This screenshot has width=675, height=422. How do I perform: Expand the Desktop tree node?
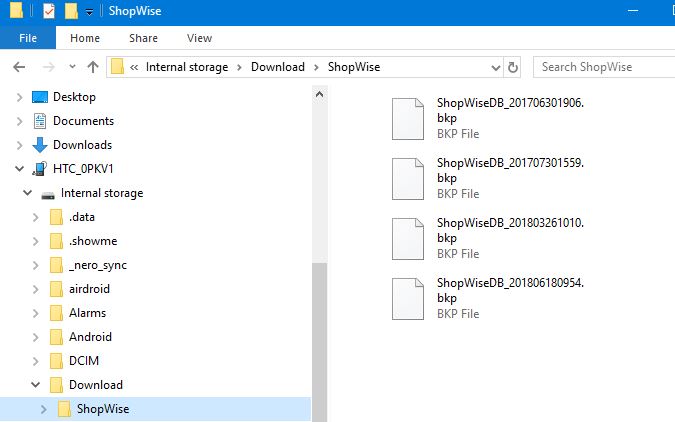click(x=19, y=97)
